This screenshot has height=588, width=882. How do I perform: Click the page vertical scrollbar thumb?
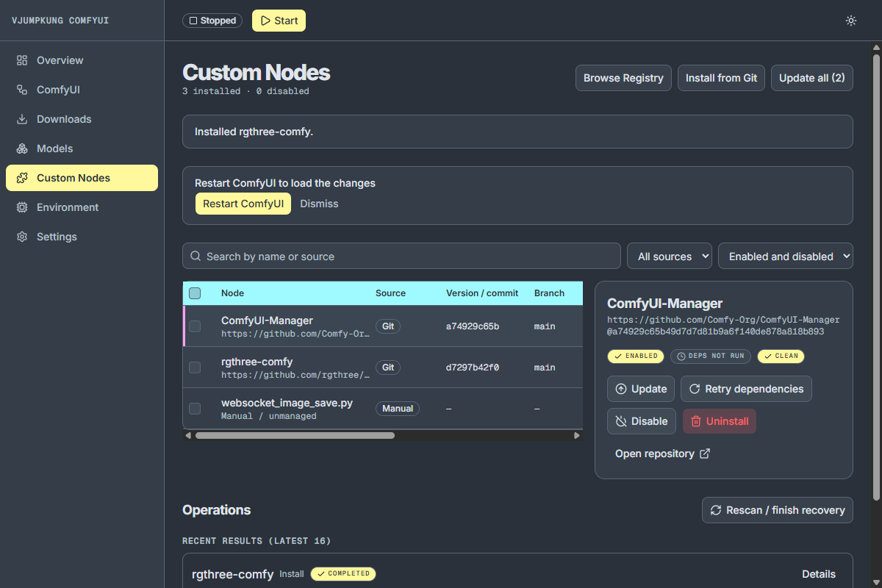876,277
